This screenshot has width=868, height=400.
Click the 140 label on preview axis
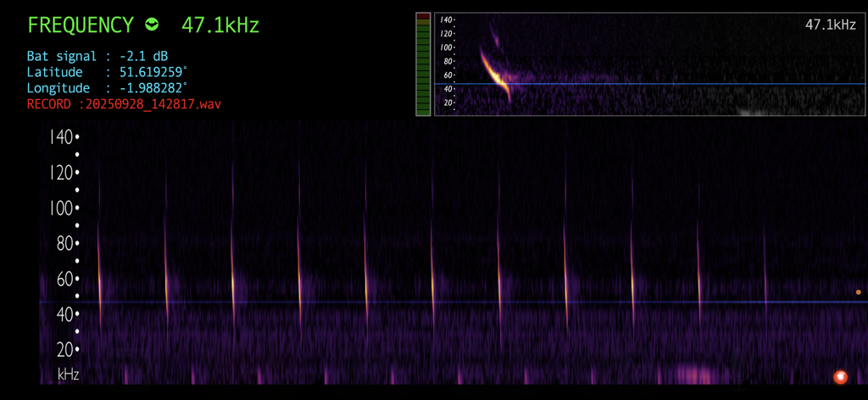[446, 20]
